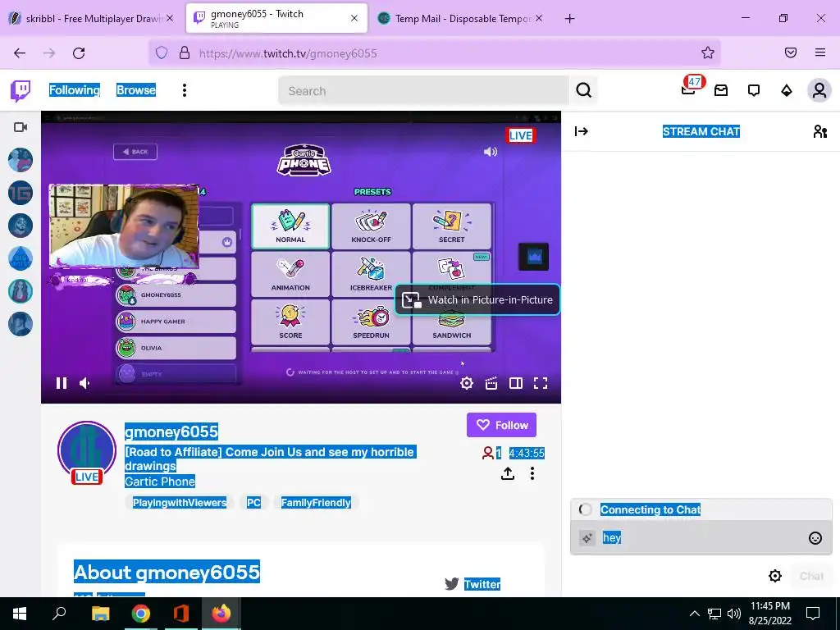The width and height of the screenshot is (840, 630).
Task: Collapse stream chat arrow icon
Action: pyautogui.click(x=582, y=131)
